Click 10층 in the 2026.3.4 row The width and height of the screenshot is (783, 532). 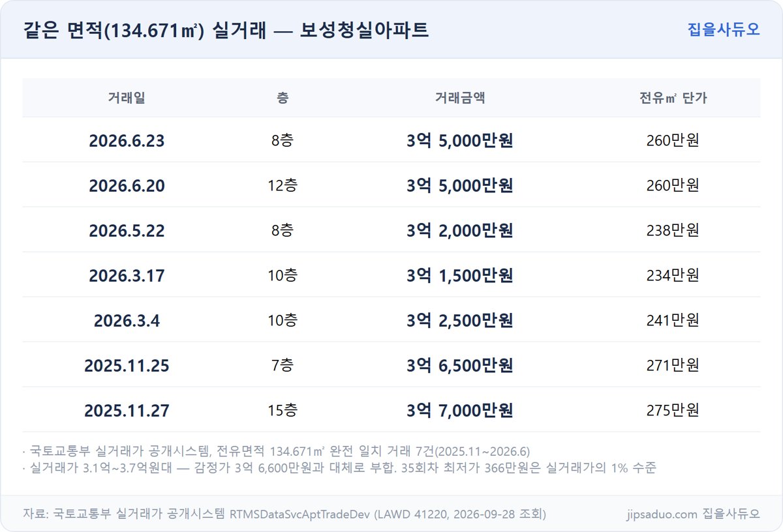click(283, 321)
